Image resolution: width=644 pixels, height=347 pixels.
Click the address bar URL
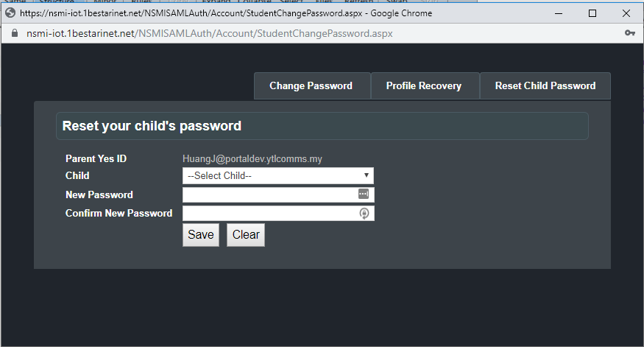[x=210, y=33]
